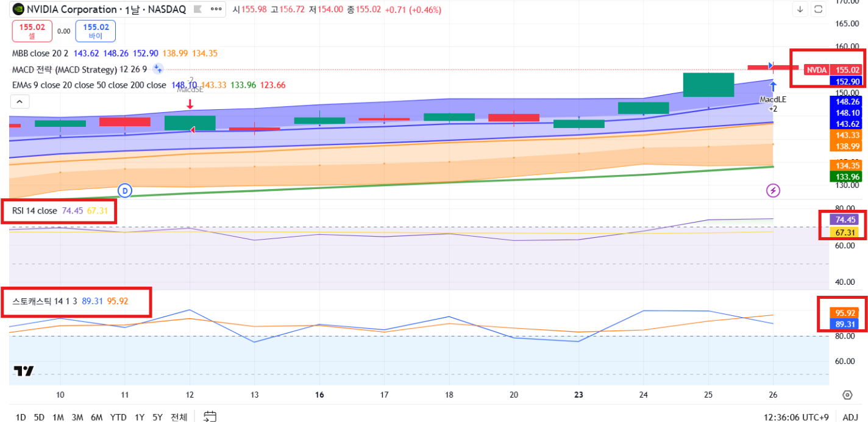The width and height of the screenshot is (868, 422).
Task: Click date label 26 on time axis
Action: pyautogui.click(x=772, y=395)
